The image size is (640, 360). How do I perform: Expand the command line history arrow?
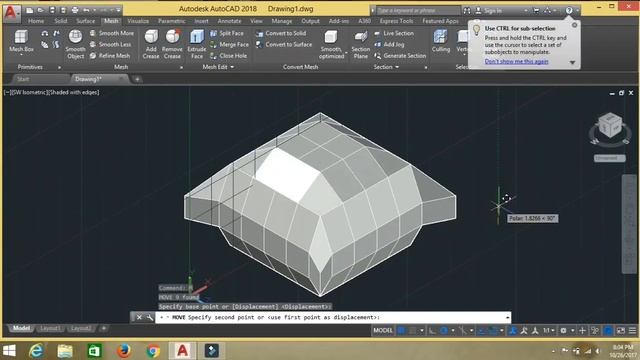tap(507, 317)
